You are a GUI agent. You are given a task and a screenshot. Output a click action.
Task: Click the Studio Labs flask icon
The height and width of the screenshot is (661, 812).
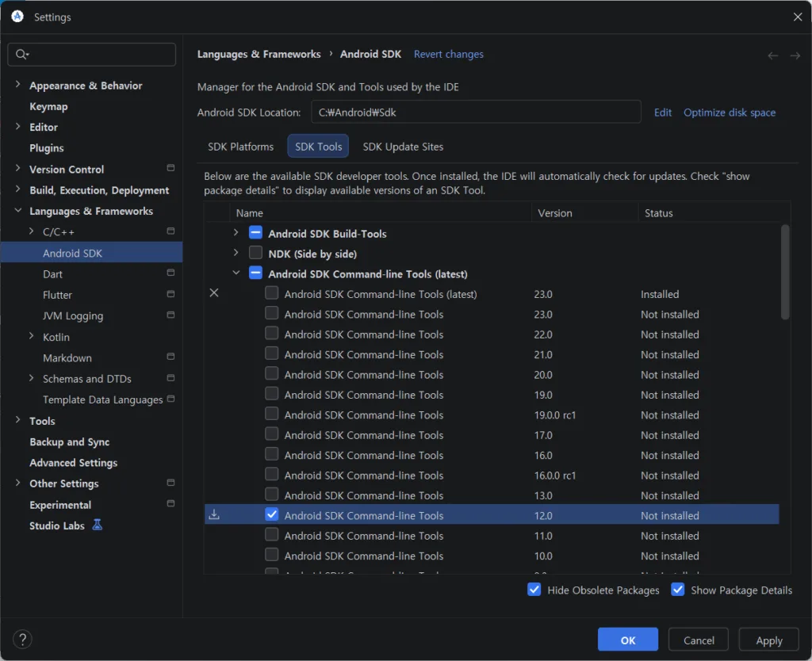tap(97, 525)
